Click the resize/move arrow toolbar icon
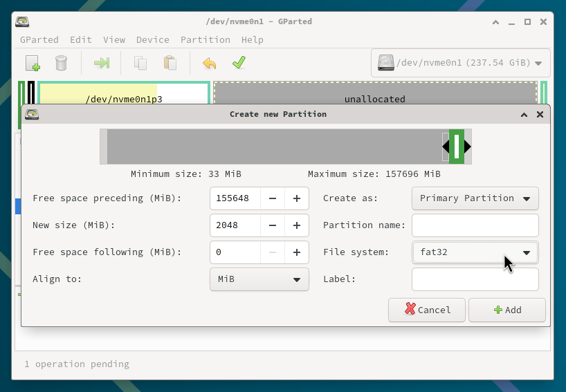Screen dimensions: 566x392 point(102,63)
